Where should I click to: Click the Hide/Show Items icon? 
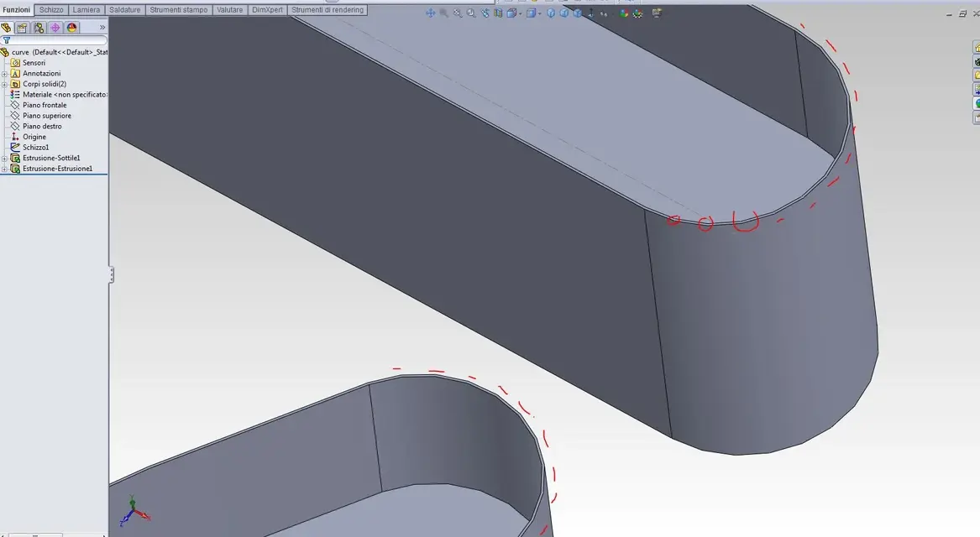[x=604, y=13]
